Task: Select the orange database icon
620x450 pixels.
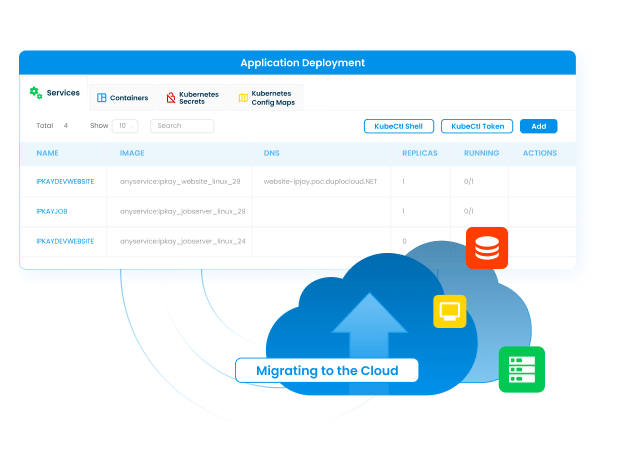Action: click(487, 248)
